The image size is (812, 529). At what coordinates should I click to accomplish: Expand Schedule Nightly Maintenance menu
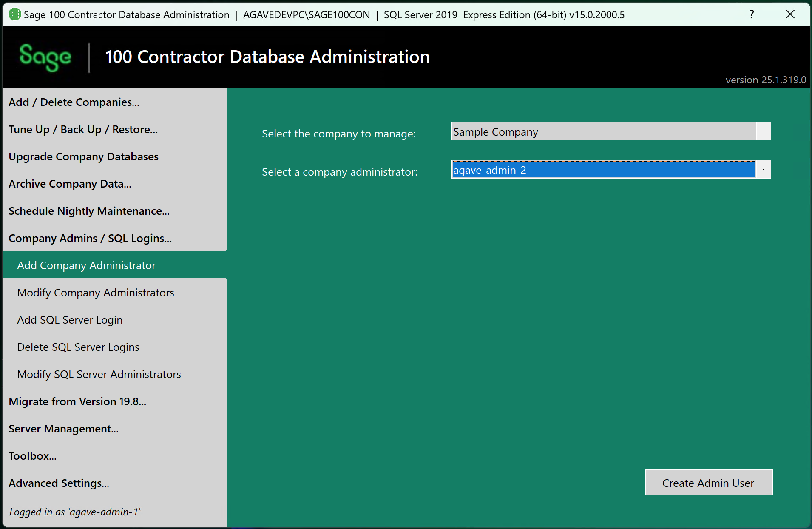89,211
